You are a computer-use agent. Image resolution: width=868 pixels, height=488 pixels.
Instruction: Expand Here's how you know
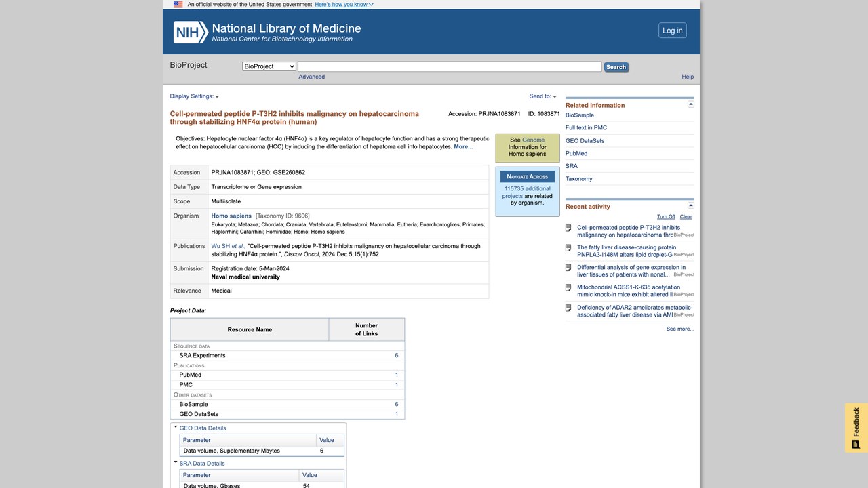coord(344,4)
